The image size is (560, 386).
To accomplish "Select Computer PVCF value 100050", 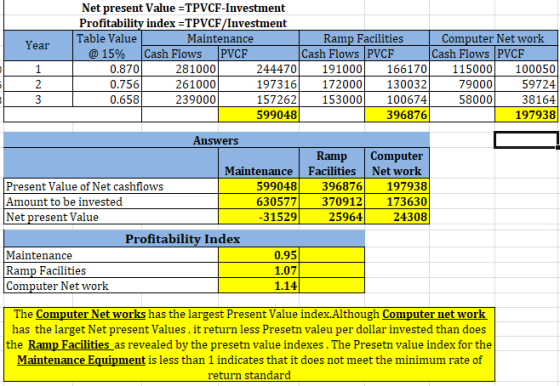I will (x=526, y=69).
